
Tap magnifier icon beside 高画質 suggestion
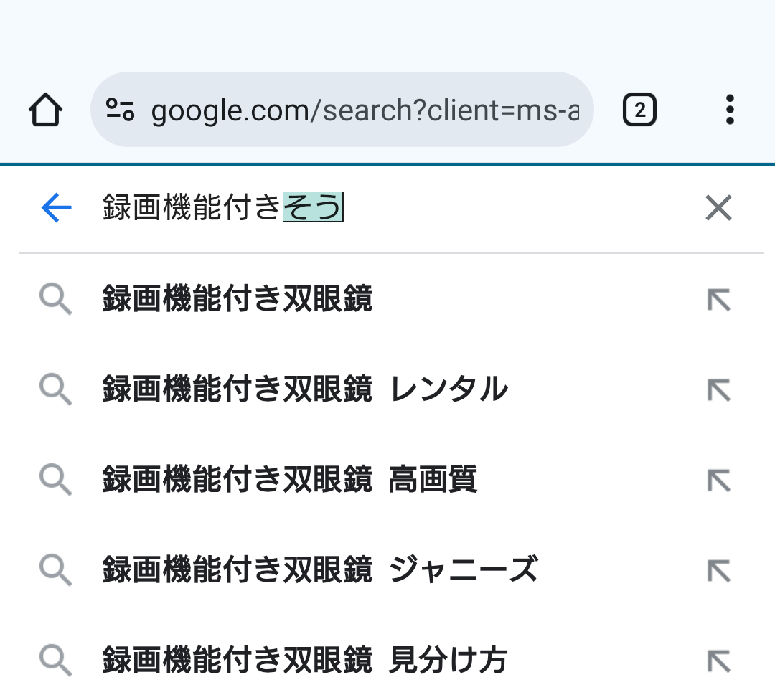(55, 481)
